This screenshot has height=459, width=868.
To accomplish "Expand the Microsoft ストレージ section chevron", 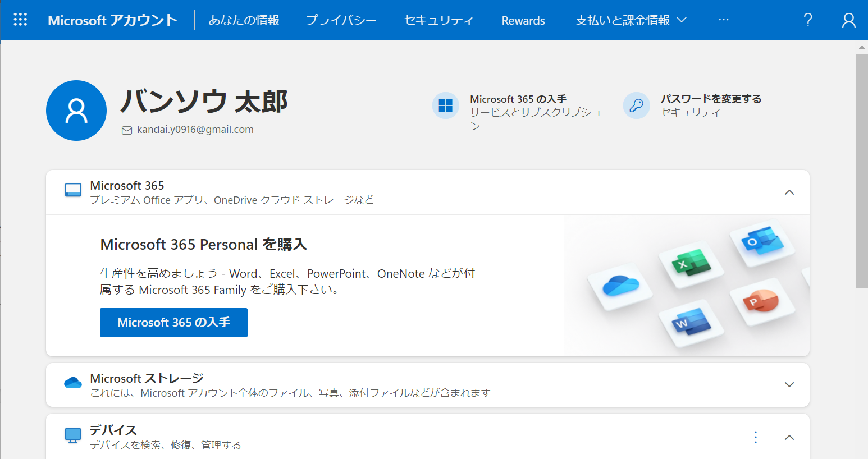I will [789, 385].
